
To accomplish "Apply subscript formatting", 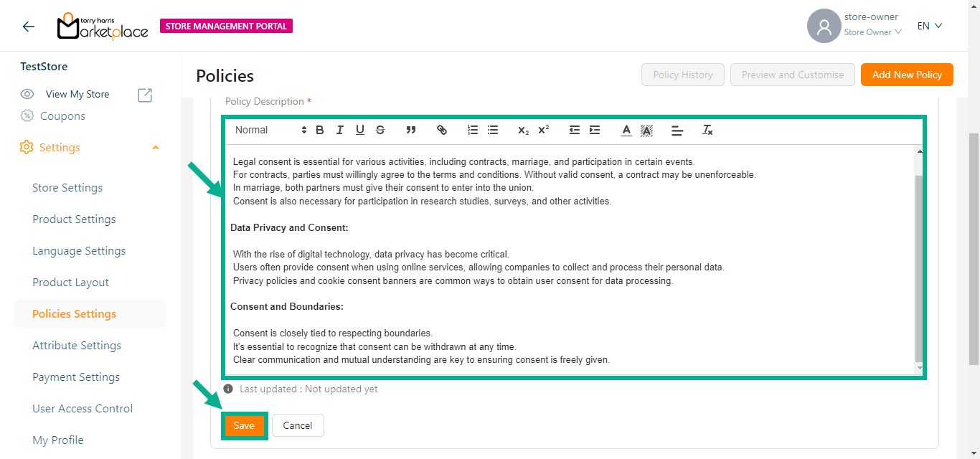I will coord(523,130).
